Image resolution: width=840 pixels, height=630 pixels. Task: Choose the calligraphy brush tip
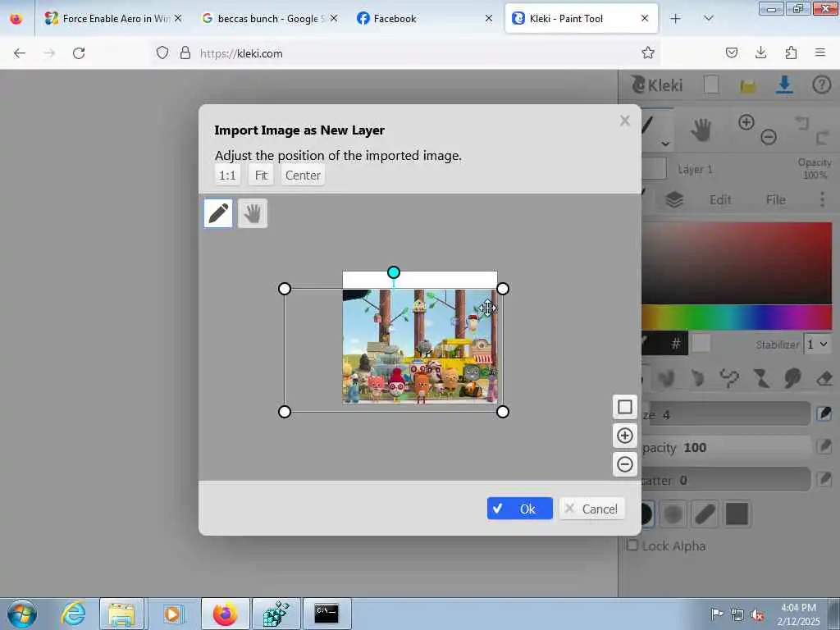click(x=705, y=514)
